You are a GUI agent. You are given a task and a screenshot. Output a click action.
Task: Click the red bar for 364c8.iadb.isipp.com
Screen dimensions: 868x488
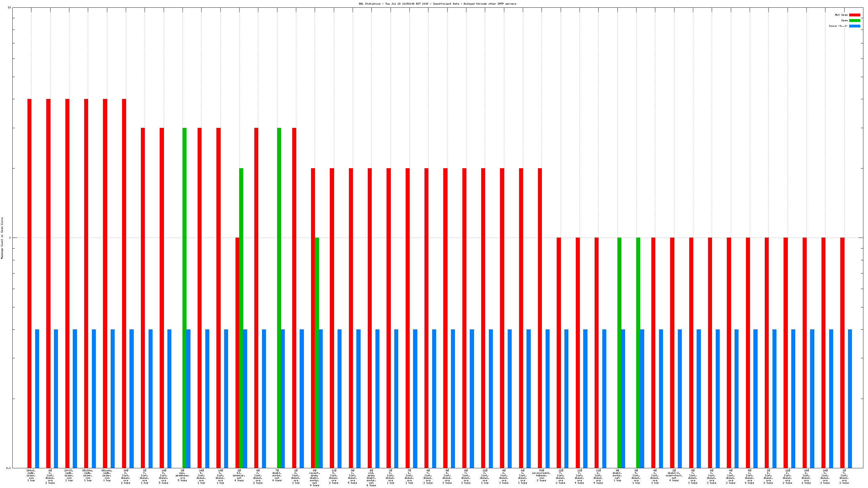click(29, 283)
